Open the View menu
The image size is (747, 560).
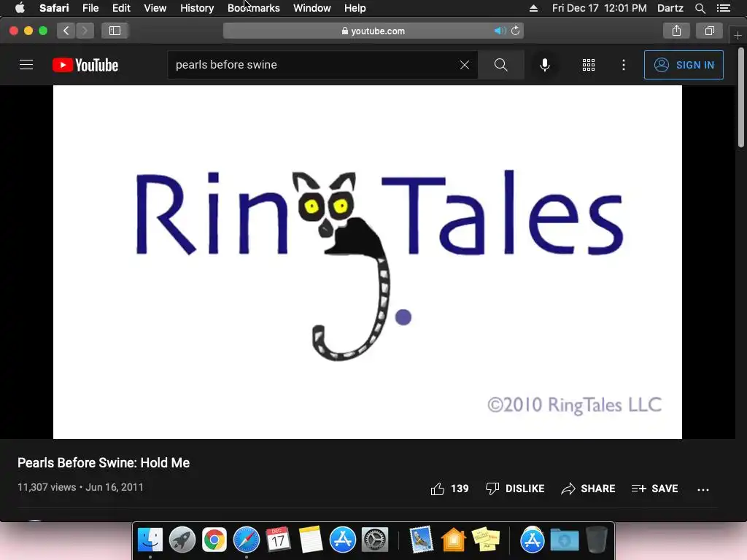tap(155, 8)
